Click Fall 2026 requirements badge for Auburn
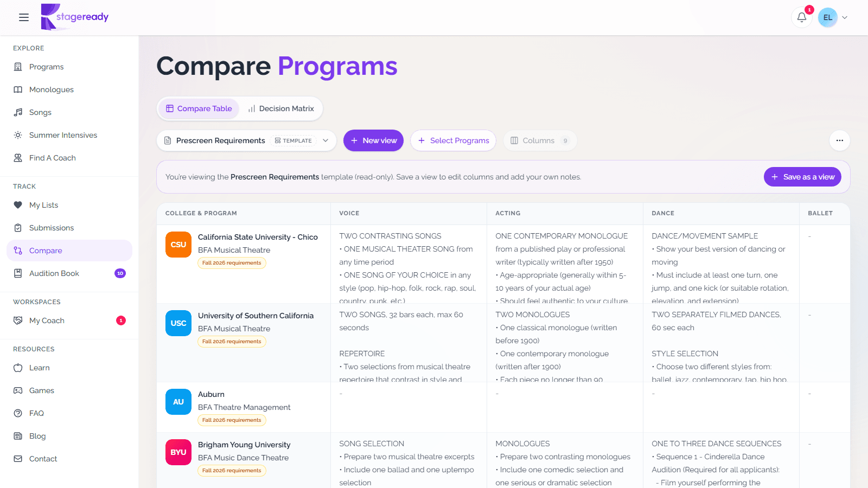This screenshot has height=488, width=868. (232, 420)
